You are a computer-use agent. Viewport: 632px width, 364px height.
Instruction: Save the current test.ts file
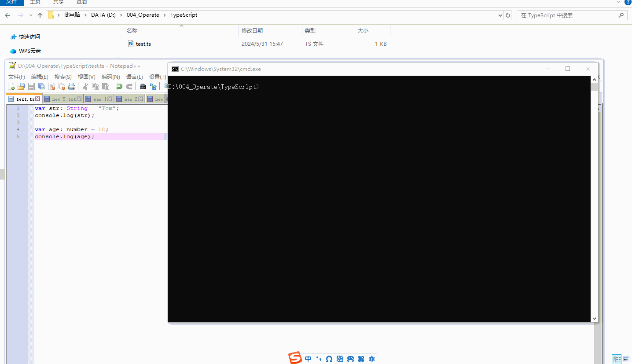coord(31,86)
